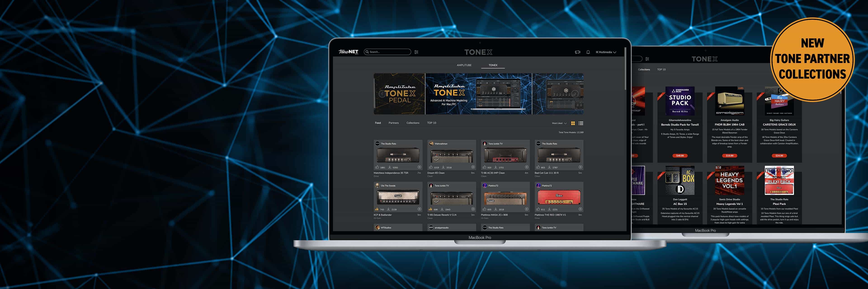Select the Feed tab
Viewport: 868px width, 289px height.
click(378, 123)
